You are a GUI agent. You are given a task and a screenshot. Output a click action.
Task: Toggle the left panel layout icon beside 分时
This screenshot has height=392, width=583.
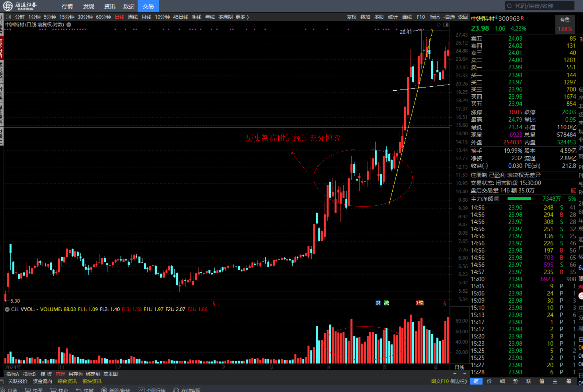[x=8, y=17]
